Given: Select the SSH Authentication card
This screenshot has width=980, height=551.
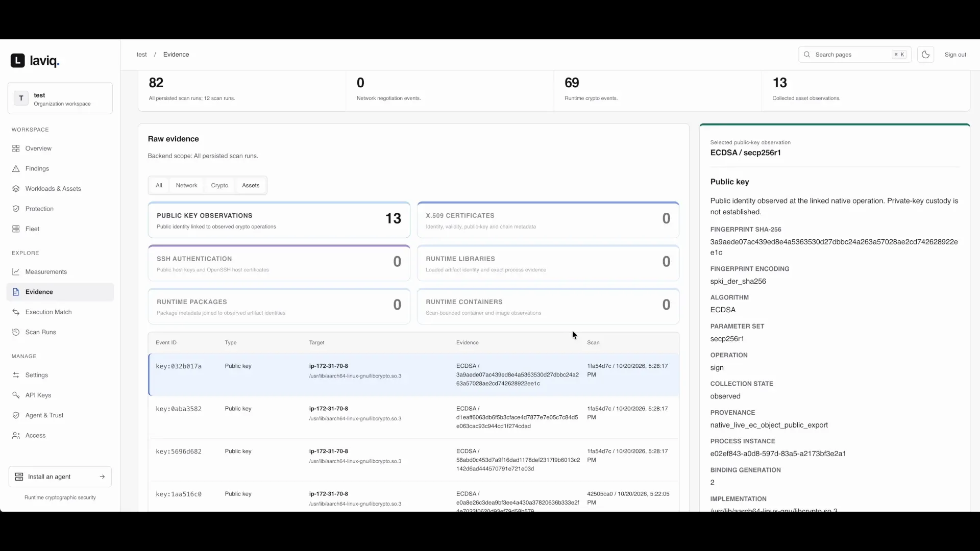Looking at the screenshot, I should point(279,263).
